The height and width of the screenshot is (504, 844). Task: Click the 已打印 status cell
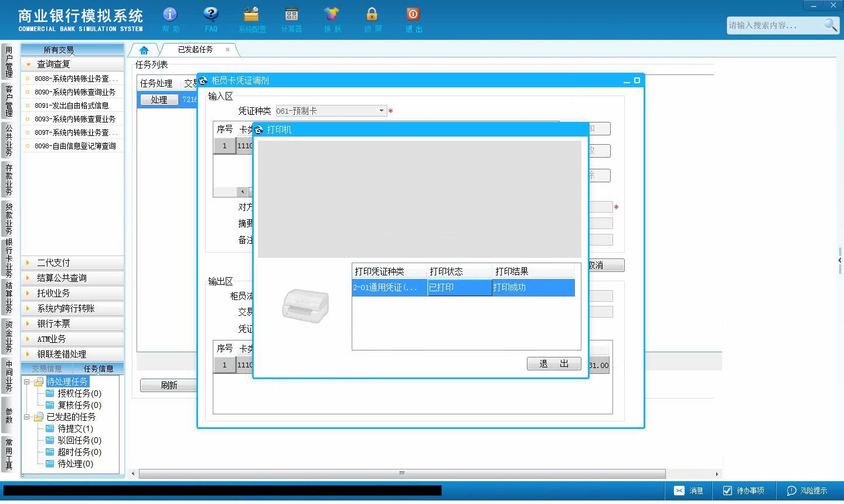pyautogui.click(x=460, y=287)
